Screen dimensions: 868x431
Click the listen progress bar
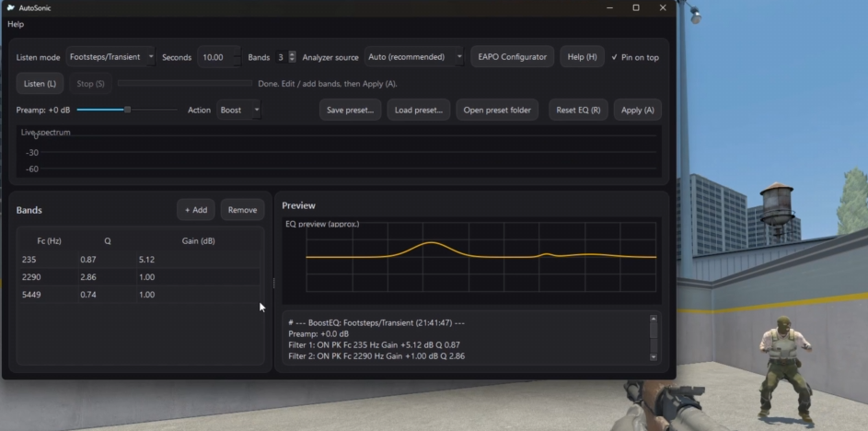point(185,84)
